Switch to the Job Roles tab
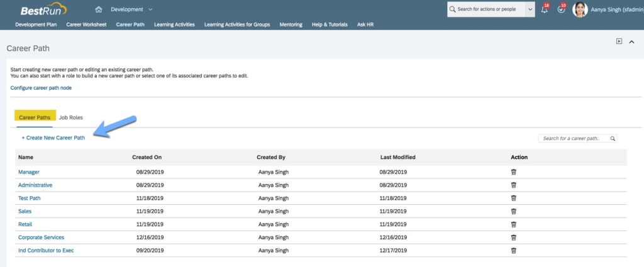 pos(70,117)
